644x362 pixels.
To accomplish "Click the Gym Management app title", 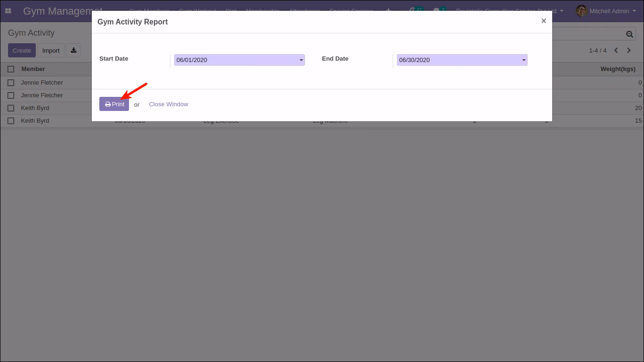I will click(63, 11).
